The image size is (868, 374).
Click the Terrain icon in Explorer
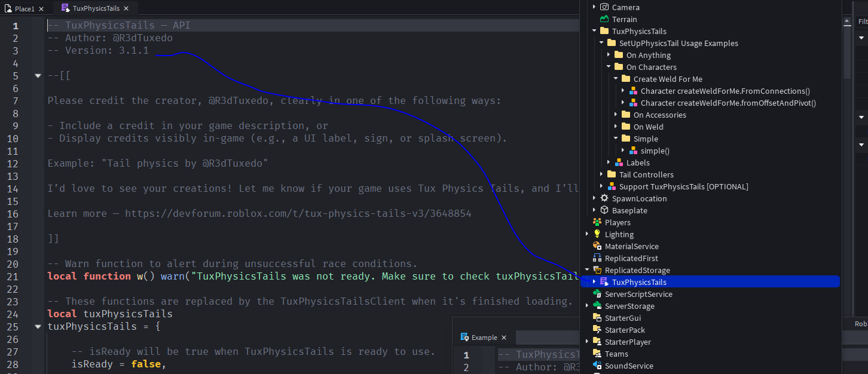pos(604,19)
